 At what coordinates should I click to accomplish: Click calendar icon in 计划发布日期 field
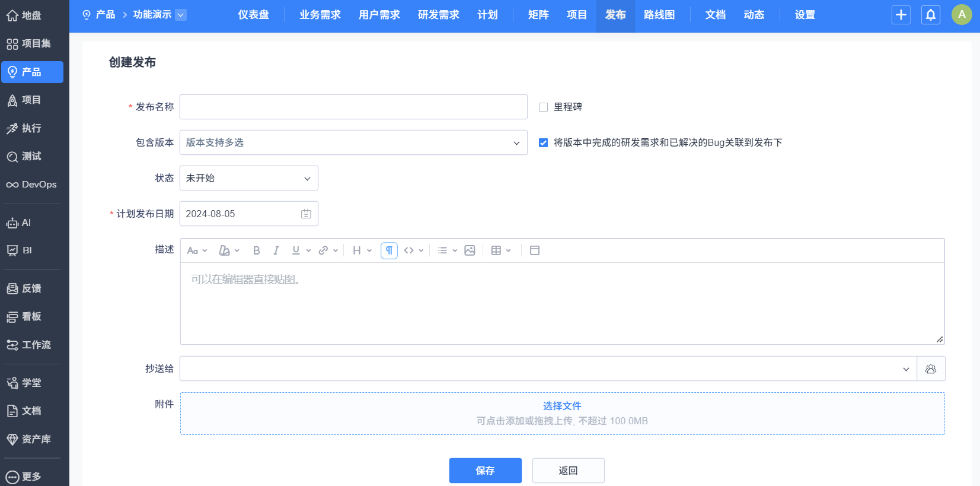coord(306,214)
